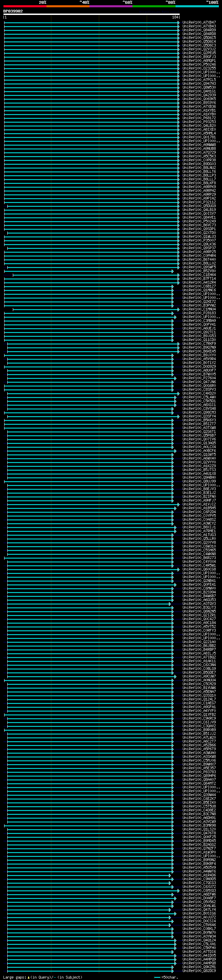Select UniRef100_A1KYB1 hit
This screenshot has height=980, width=222.
(199, 110)
